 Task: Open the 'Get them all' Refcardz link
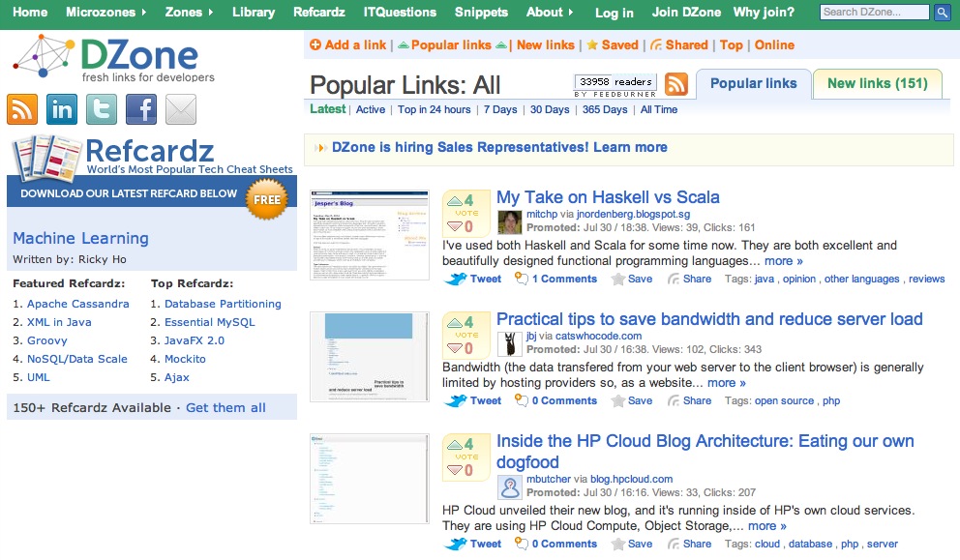click(225, 407)
